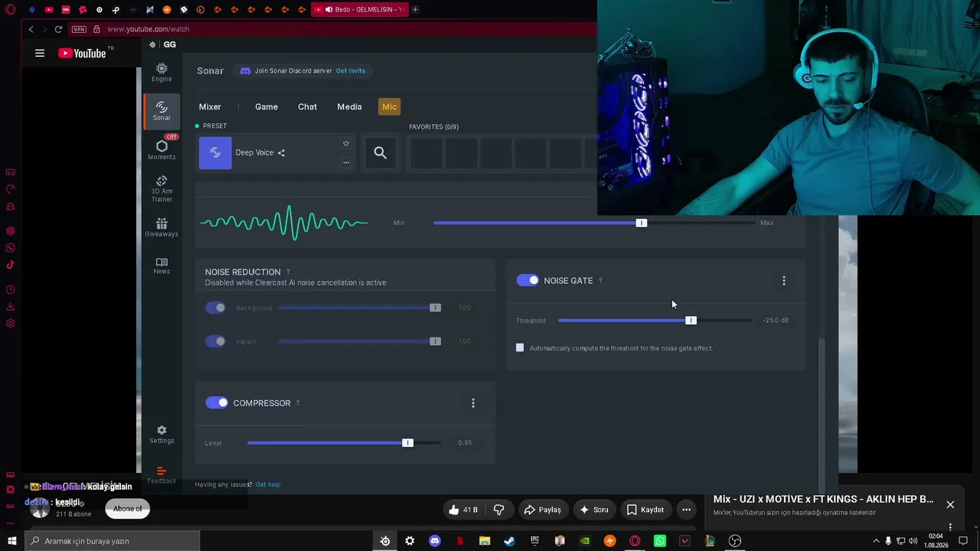Open the News section

(162, 266)
